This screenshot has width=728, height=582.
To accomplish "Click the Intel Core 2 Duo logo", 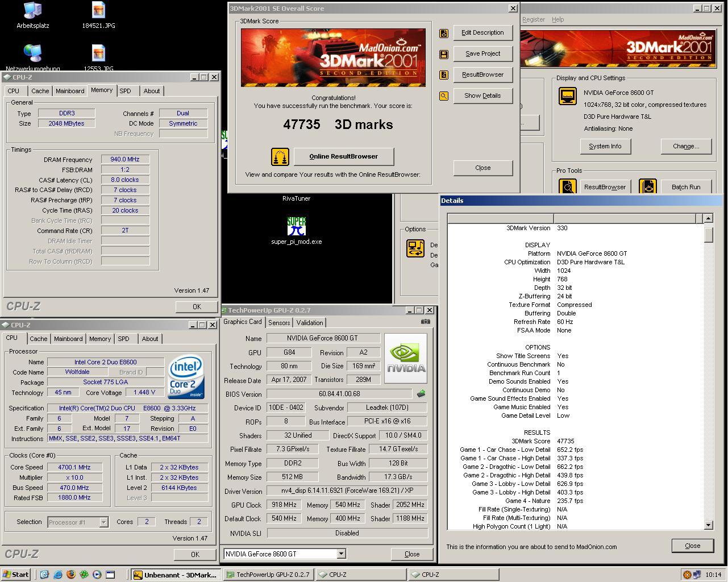I will (x=186, y=377).
